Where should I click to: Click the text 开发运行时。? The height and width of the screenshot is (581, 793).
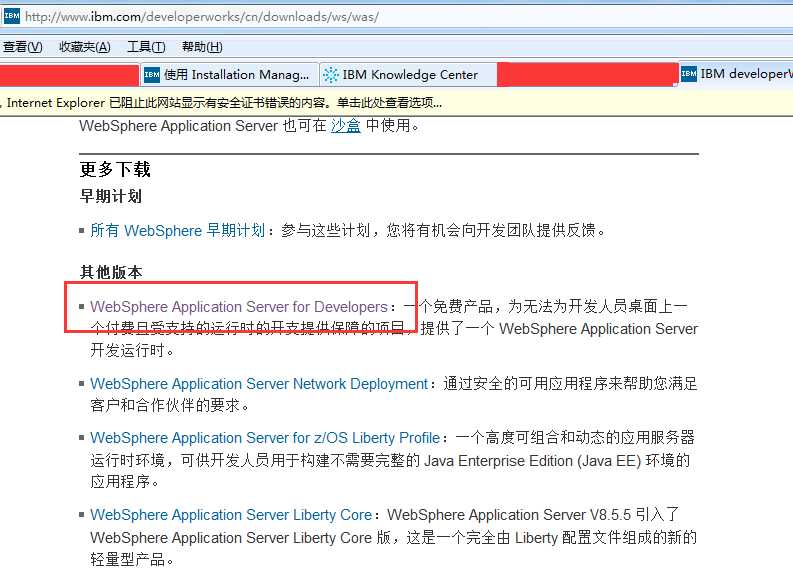click(133, 350)
